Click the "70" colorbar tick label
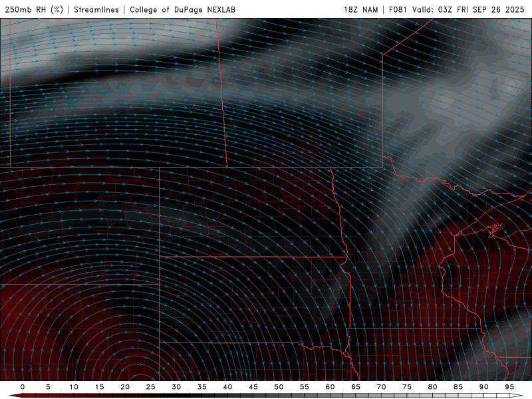 tap(381, 387)
